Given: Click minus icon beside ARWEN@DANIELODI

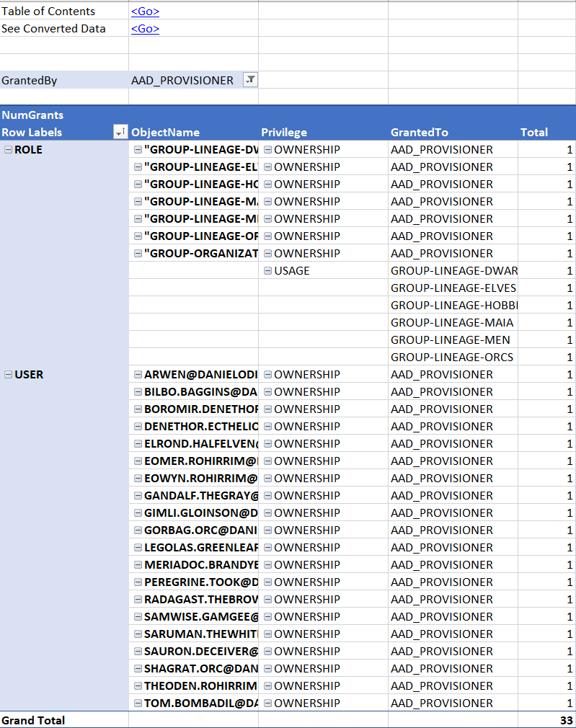Looking at the screenshot, I should click(138, 375).
